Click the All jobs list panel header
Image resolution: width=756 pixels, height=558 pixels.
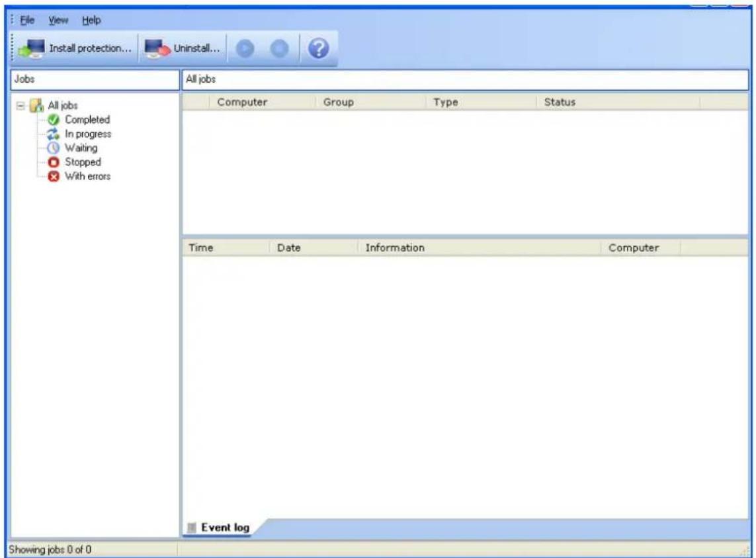click(x=465, y=79)
